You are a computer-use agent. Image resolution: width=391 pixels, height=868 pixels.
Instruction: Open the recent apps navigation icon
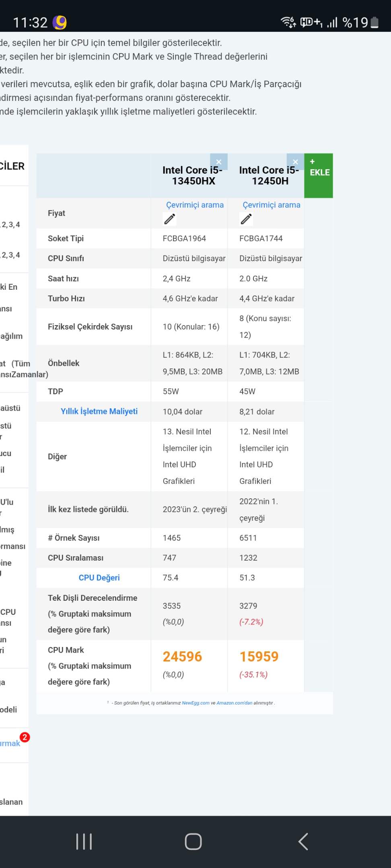click(84, 841)
